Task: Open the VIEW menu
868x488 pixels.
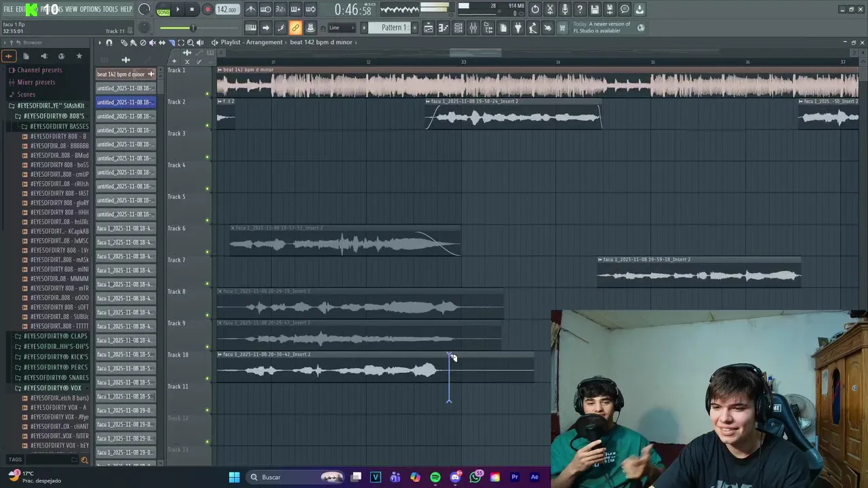Action: [71, 9]
